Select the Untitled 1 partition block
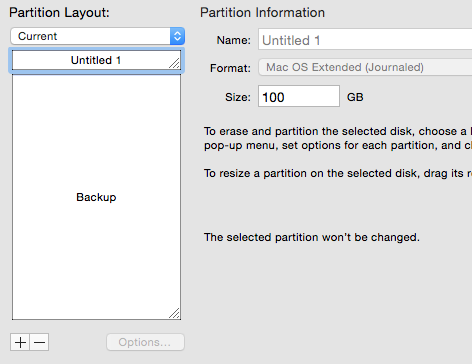The height and width of the screenshot is (364, 472). click(96, 60)
